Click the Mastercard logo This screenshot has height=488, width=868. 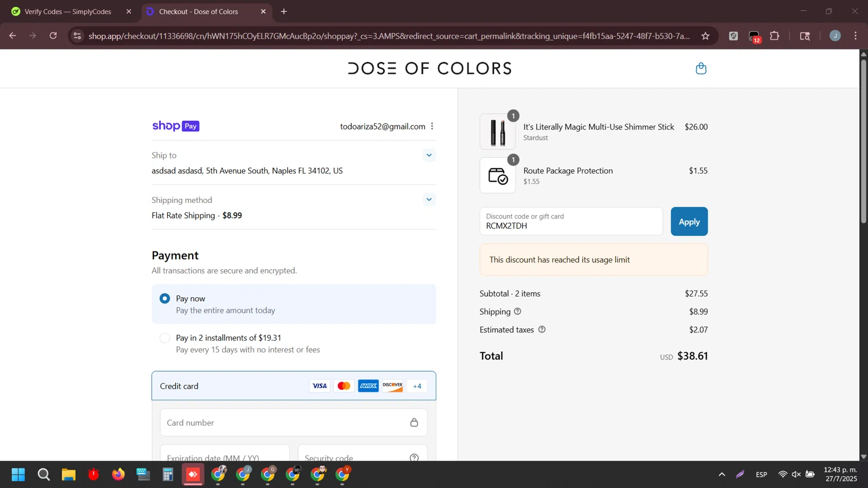[x=344, y=386]
